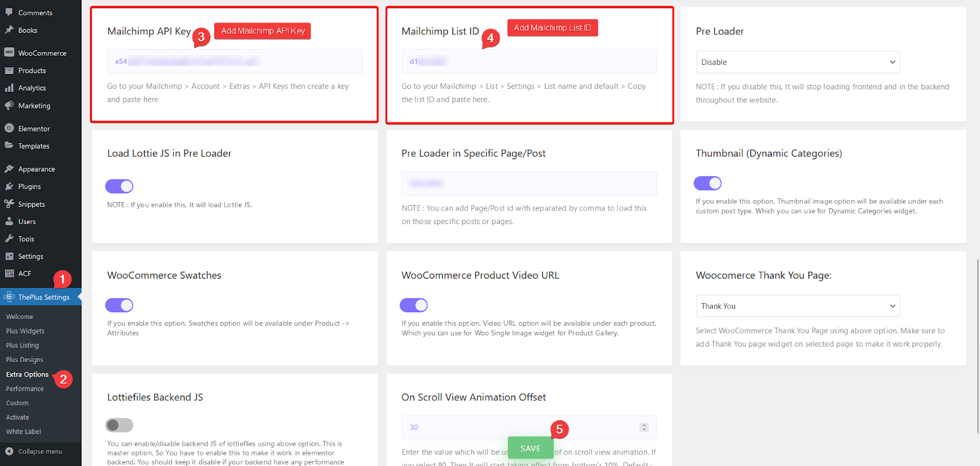Click the Marketing megaphone icon

tap(9, 105)
